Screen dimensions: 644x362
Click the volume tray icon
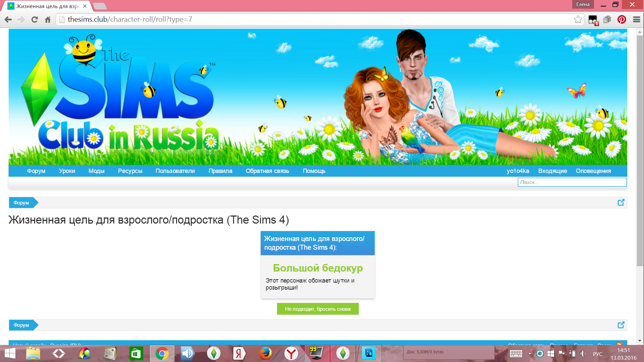(583, 354)
